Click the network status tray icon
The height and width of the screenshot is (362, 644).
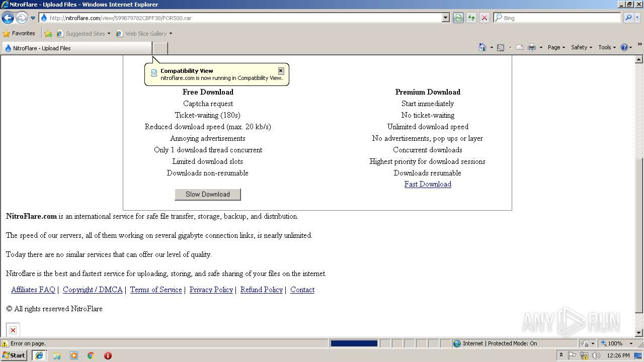tap(584, 355)
